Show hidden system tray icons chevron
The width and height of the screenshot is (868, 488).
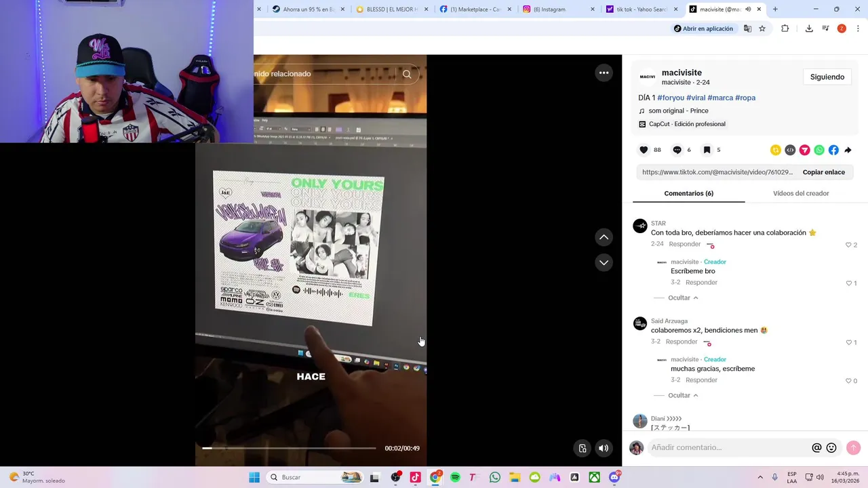[x=760, y=477]
